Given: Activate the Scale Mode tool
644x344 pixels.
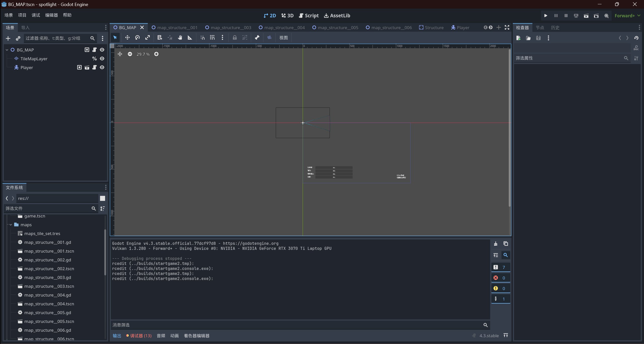Looking at the screenshot, I should [148, 38].
